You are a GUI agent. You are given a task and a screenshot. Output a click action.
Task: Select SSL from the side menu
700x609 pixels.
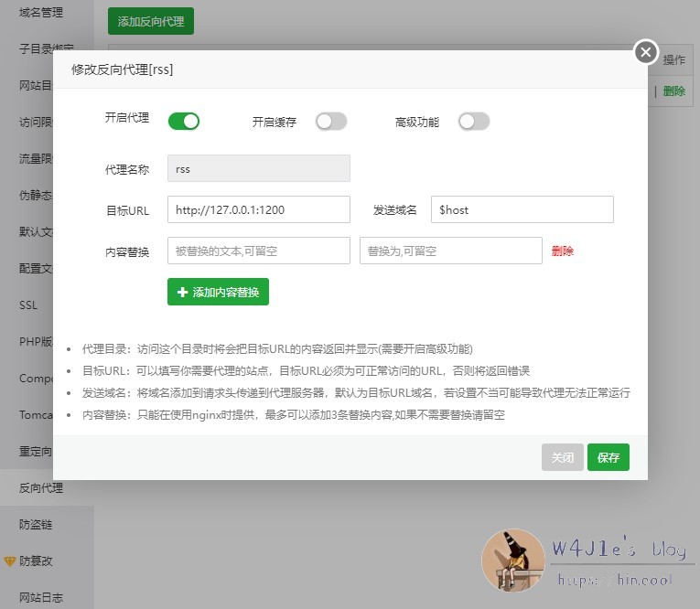tap(28, 305)
